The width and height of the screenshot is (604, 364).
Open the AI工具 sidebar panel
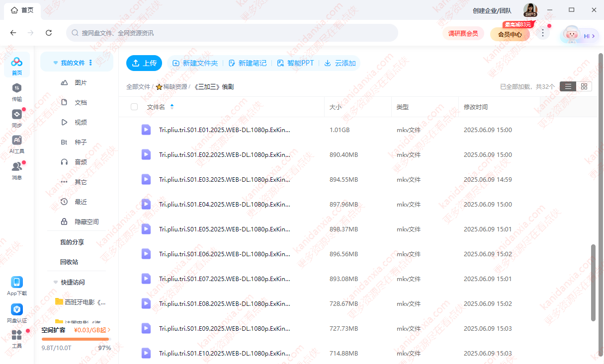tap(16, 144)
